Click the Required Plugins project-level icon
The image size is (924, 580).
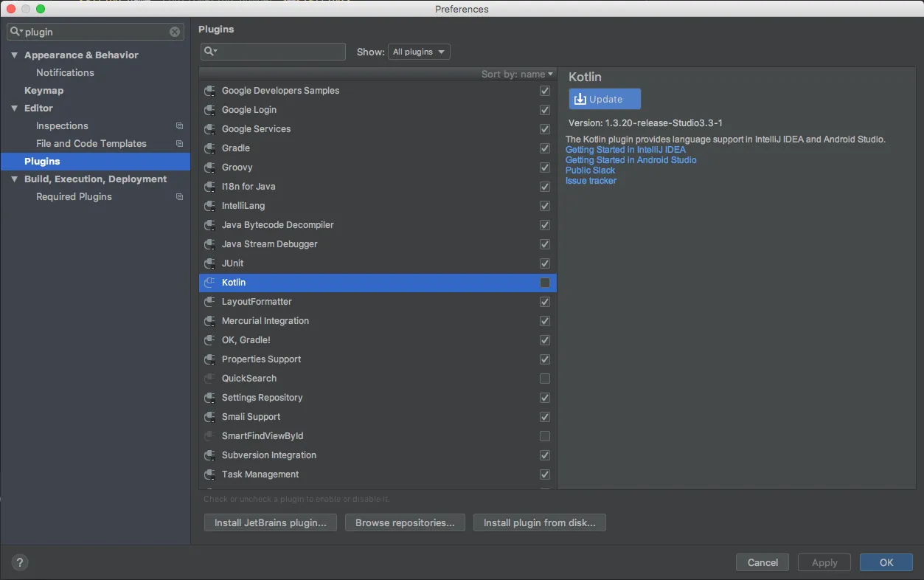(x=179, y=197)
